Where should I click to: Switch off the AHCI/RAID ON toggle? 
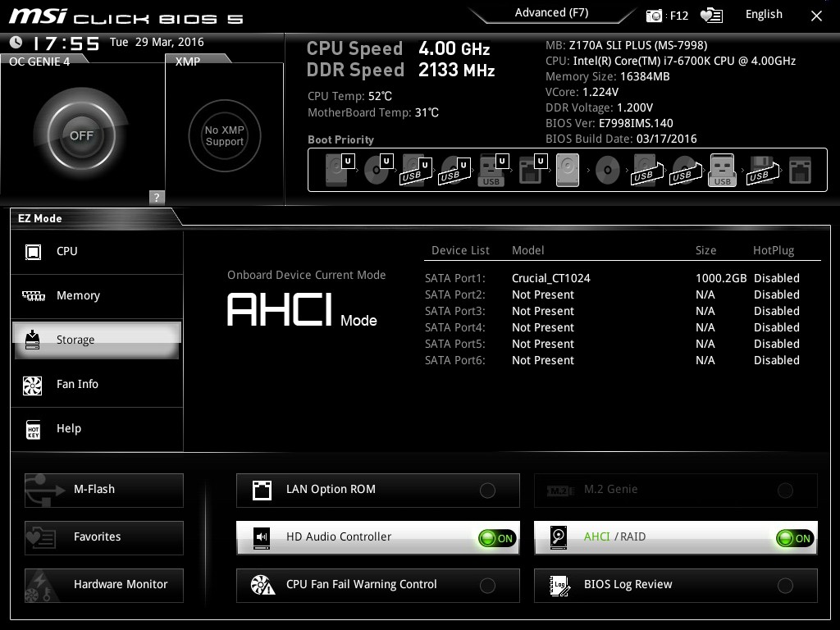click(x=795, y=538)
